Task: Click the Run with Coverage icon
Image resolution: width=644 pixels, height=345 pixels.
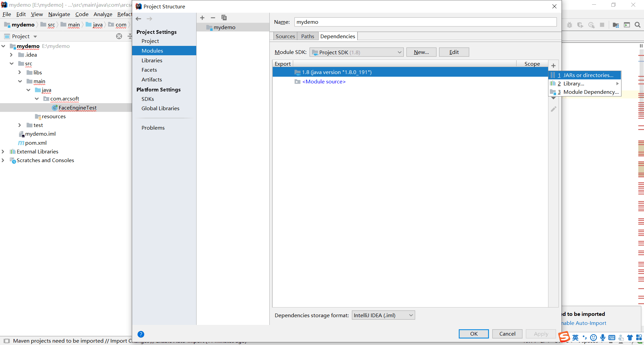Action: pyautogui.click(x=580, y=25)
